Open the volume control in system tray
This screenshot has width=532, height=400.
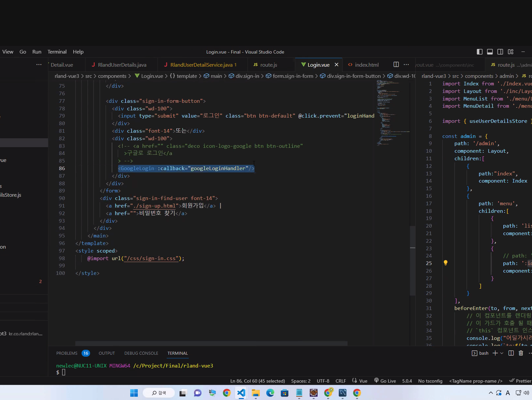click(x=526, y=393)
